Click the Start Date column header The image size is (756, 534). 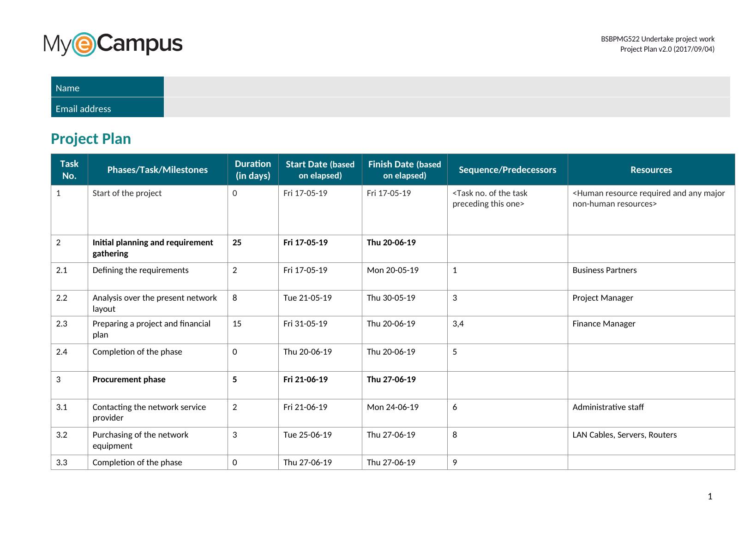(320, 170)
